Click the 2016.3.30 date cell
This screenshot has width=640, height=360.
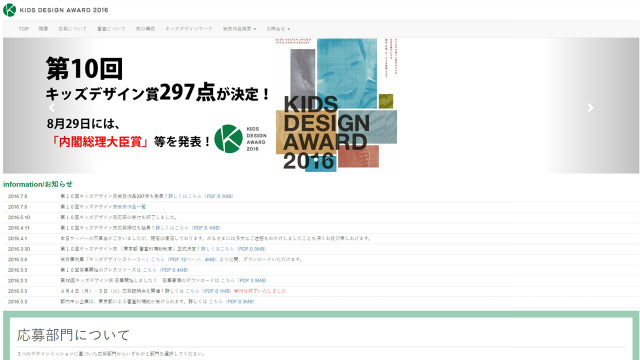[19, 249]
